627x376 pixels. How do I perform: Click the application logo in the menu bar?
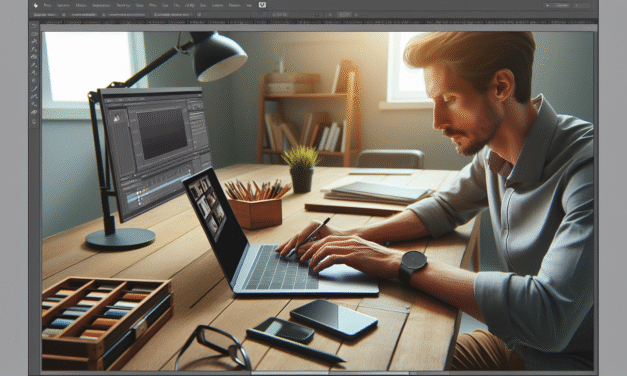[36, 5]
